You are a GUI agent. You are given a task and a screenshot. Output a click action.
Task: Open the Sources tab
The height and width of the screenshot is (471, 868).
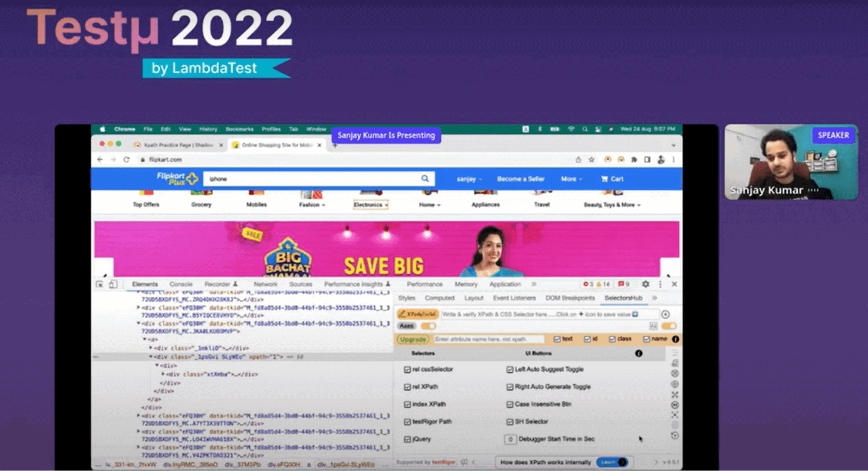point(300,284)
